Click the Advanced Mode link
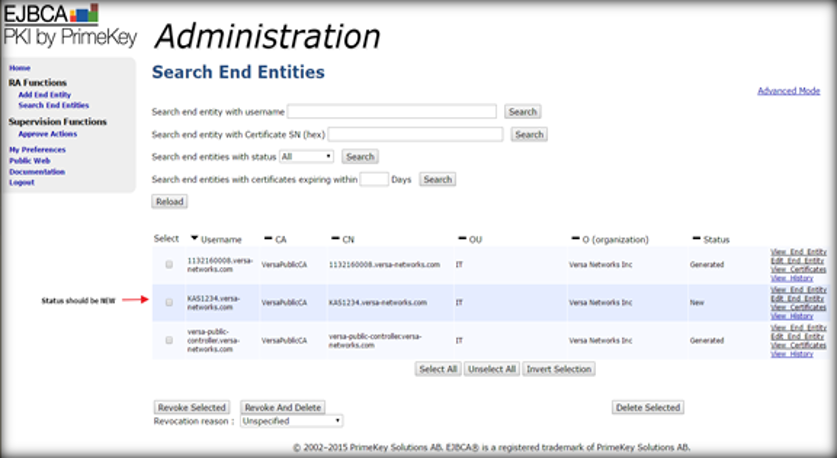 point(788,91)
